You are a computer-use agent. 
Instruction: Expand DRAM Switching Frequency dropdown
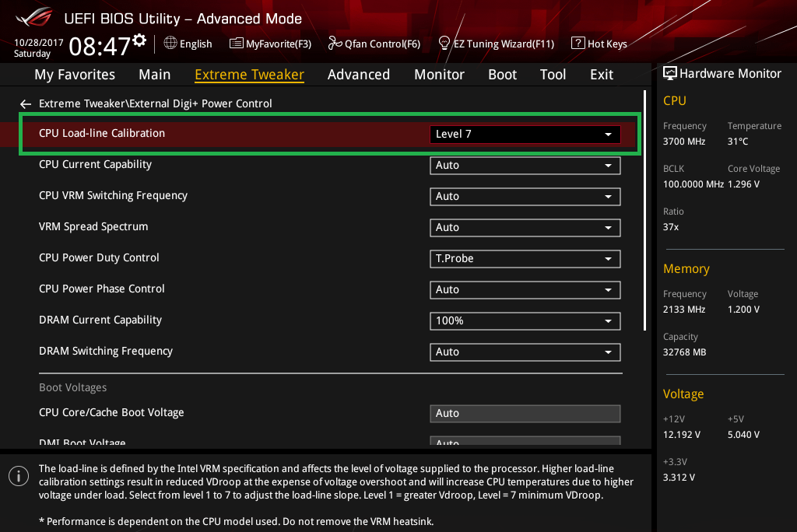pyautogui.click(x=525, y=352)
